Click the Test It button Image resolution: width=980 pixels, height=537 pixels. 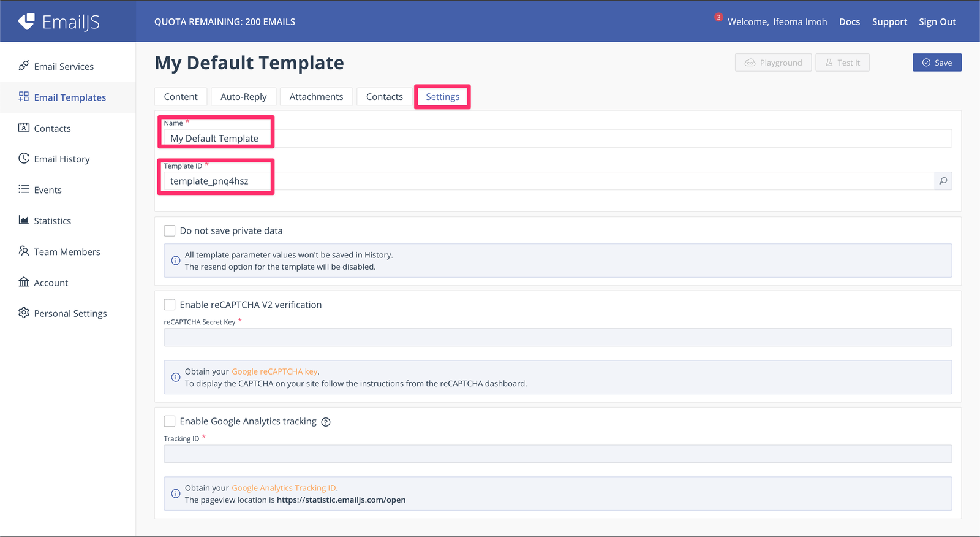point(842,63)
